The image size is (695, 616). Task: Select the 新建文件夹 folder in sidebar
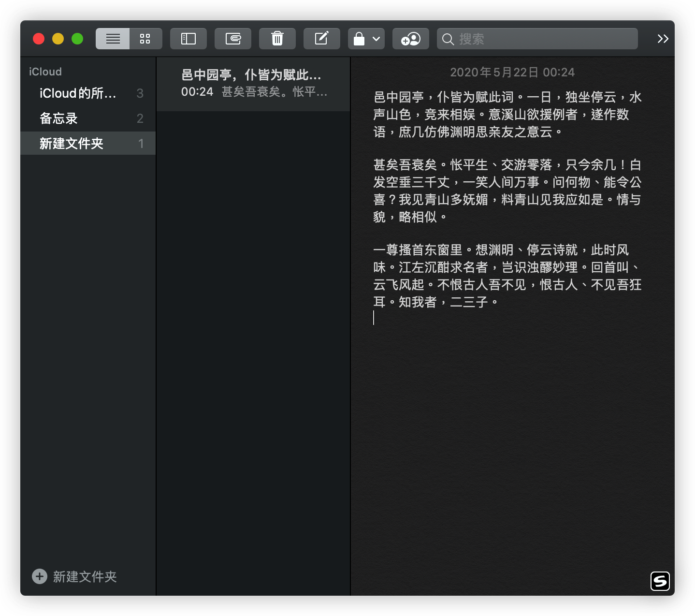pos(72,144)
